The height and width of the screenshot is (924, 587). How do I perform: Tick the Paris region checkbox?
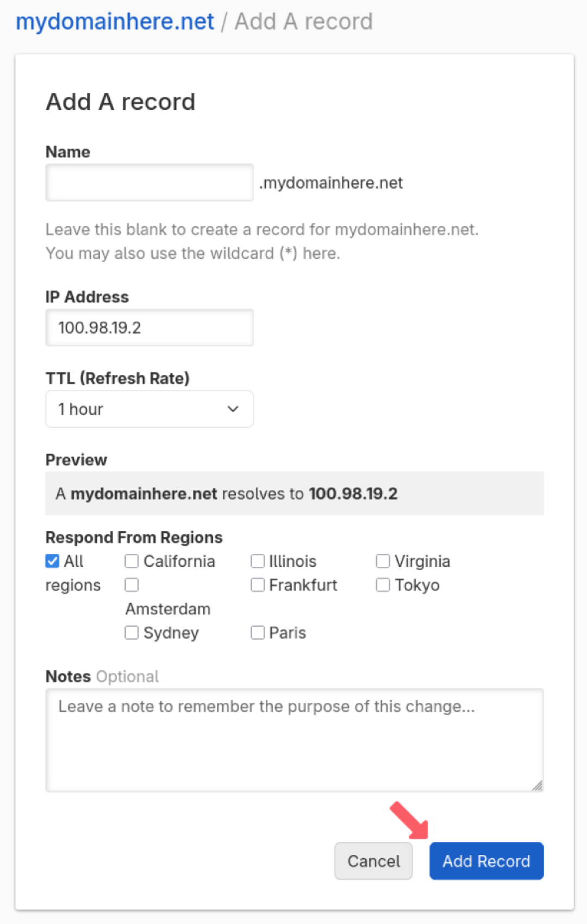point(258,633)
